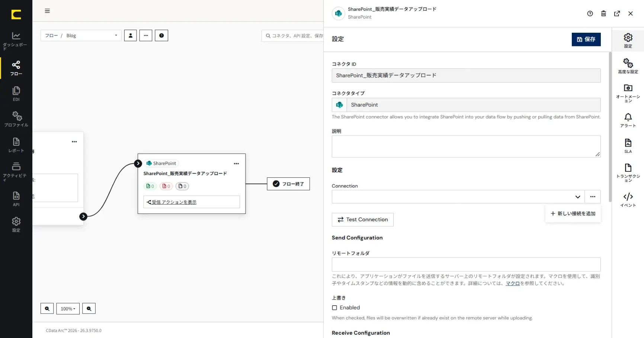Open the Flows section in sidebar
This screenshot has width=644, height=338.
point(16,68)
